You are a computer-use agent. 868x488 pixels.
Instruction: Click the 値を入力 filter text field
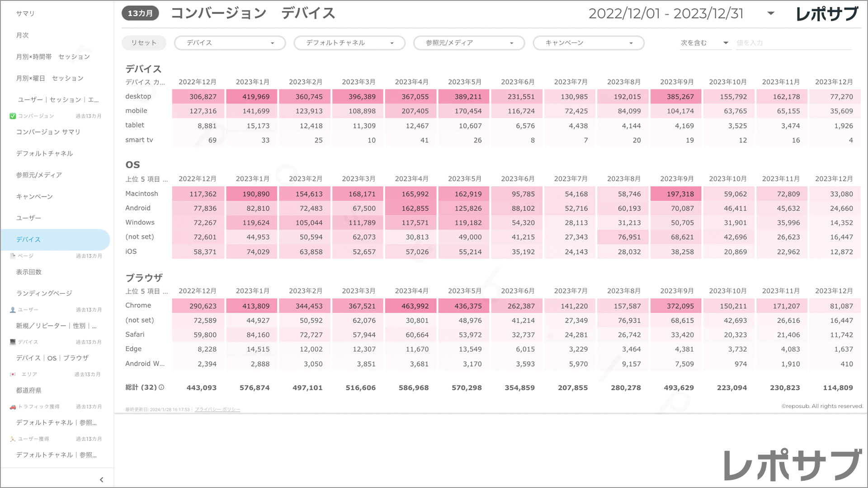(793, 43)
